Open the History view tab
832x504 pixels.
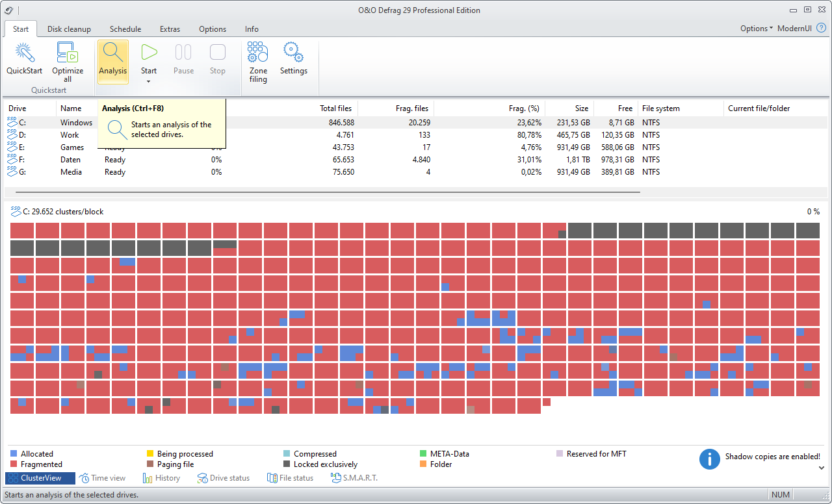tap(161, 478)
